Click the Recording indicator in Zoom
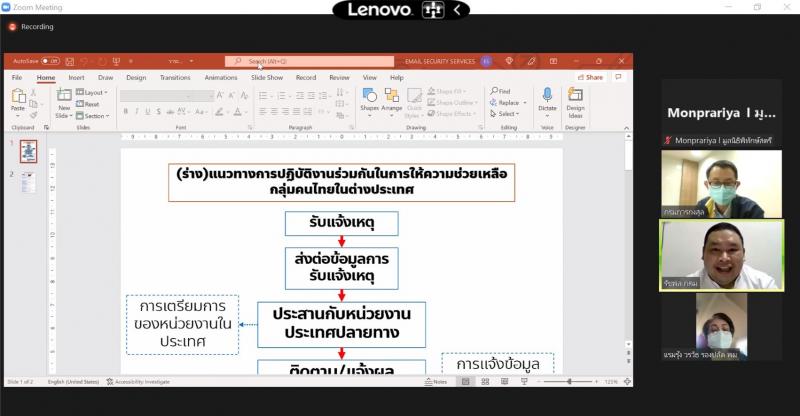 [31, 27]
